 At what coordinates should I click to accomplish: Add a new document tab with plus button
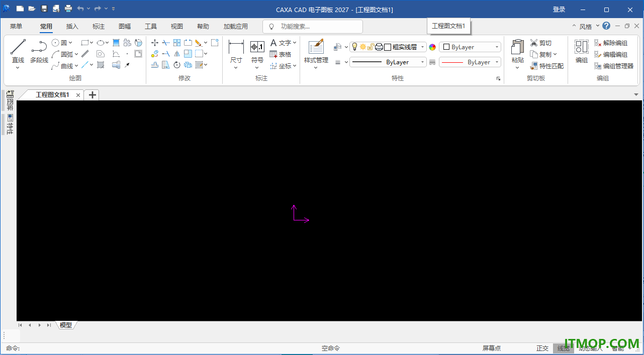92,95
